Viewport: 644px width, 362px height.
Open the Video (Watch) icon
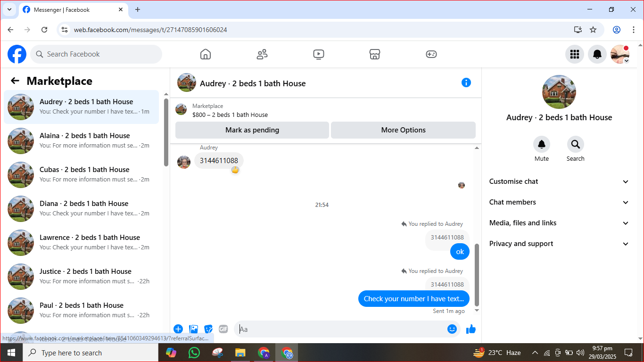pyautogui.click(x=319, y=54)
